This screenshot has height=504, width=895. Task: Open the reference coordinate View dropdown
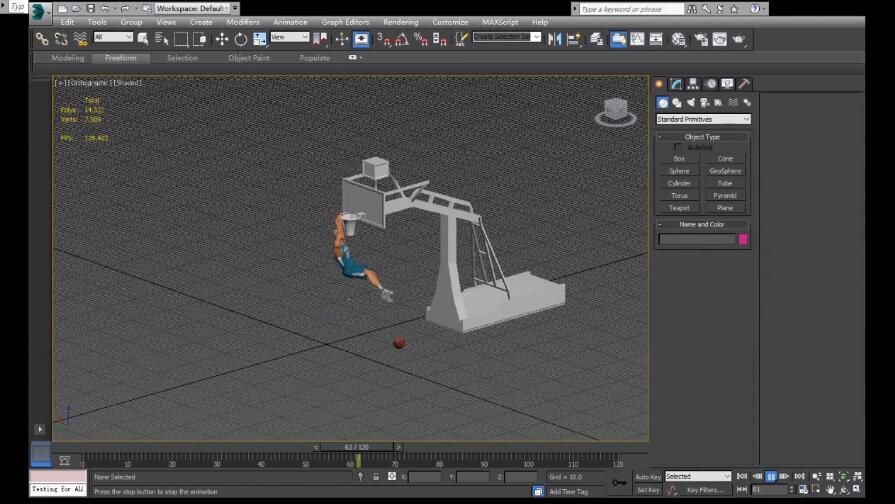(289, 37)
